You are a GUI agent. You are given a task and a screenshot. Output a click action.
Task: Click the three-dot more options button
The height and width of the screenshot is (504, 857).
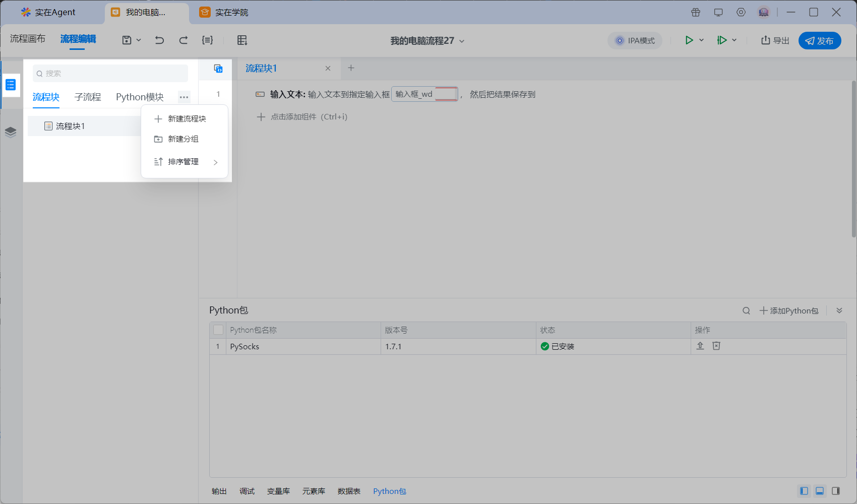[x=184, y=97]
